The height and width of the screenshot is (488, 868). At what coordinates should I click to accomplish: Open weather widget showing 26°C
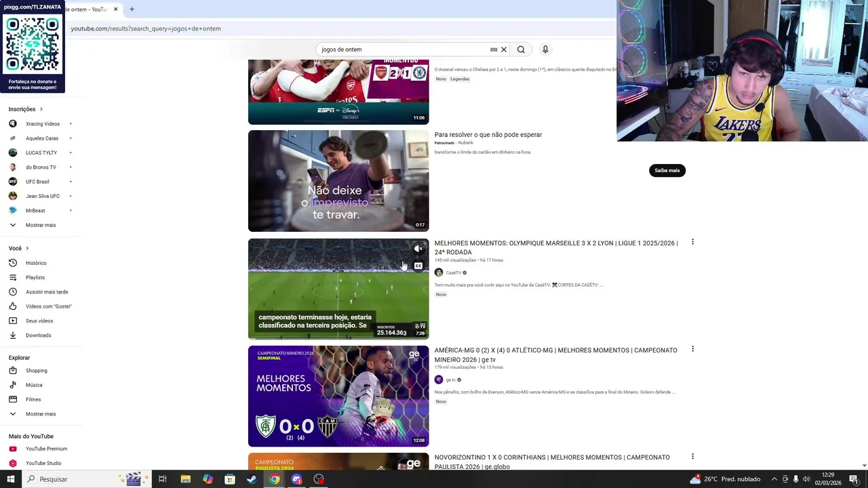[724, 479]
